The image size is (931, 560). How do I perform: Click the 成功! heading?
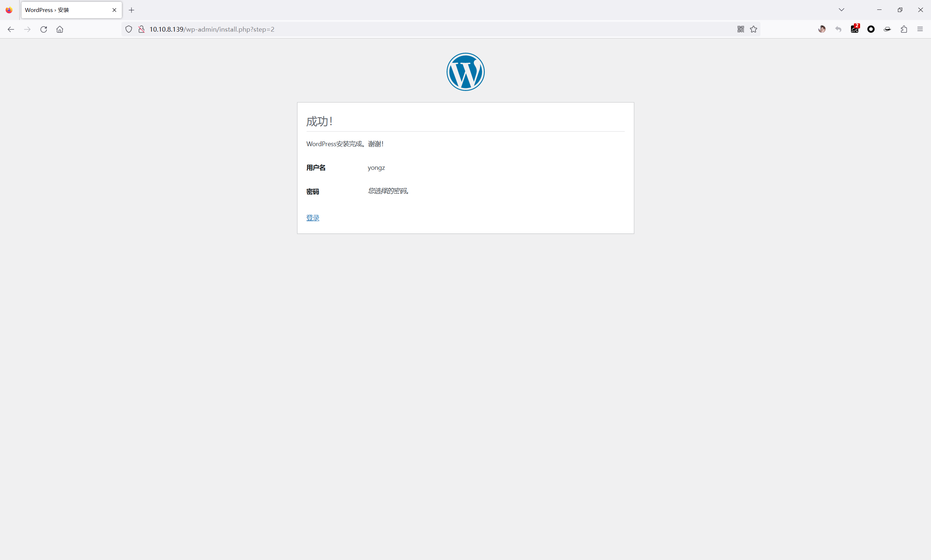[x=320, y=121]
